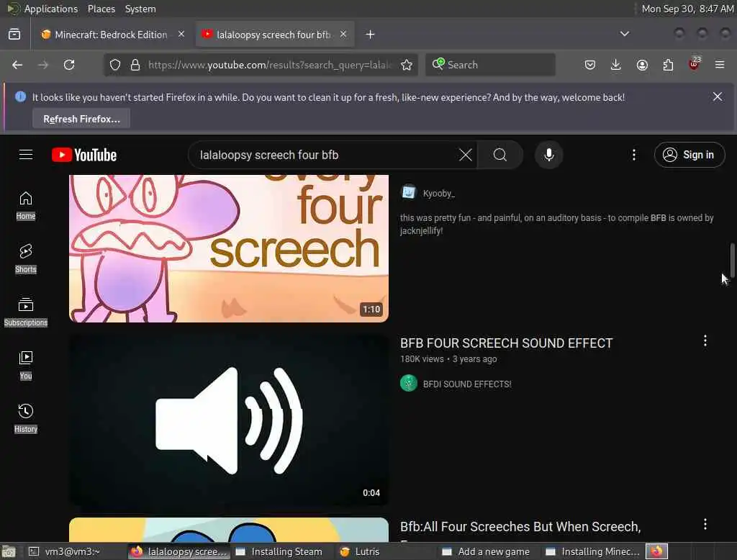
Task: Open Firefox extensions puzzle icon
Action: click(668, 65)
